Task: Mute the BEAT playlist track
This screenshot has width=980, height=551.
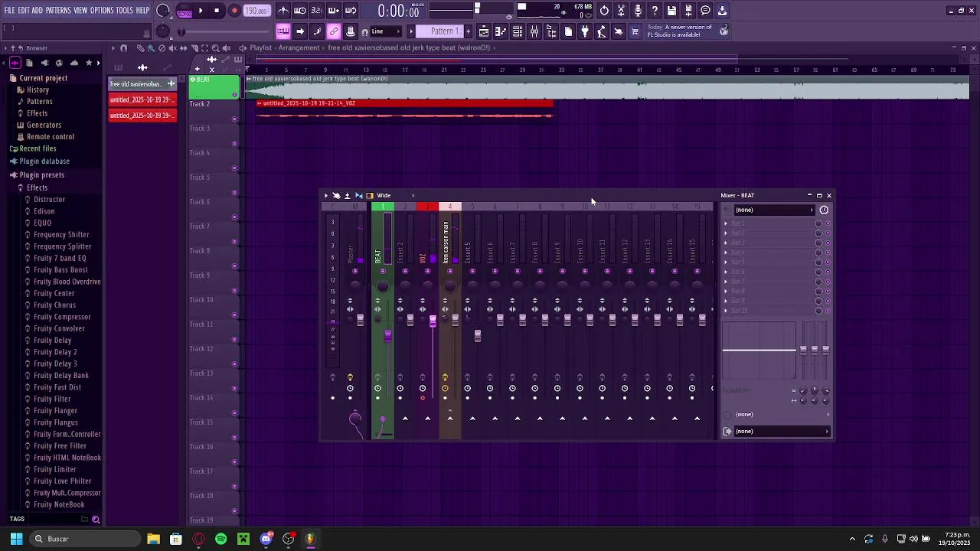Action: [234, 94]
